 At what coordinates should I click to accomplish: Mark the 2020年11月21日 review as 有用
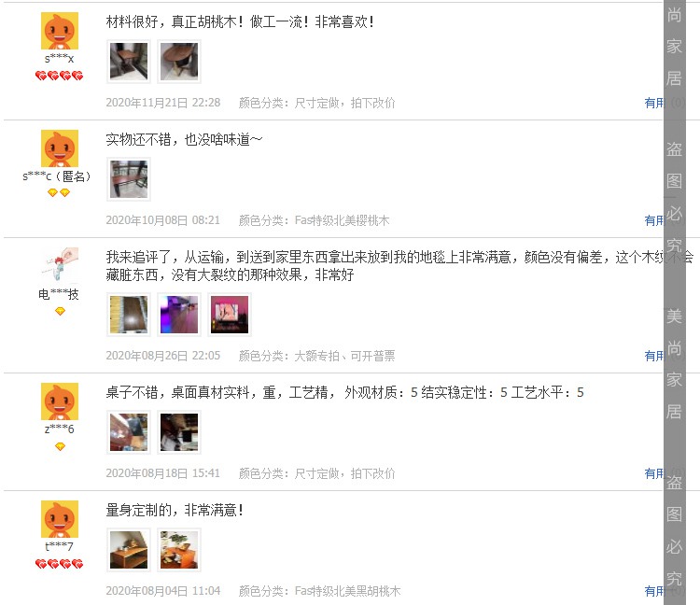[654, 103]
